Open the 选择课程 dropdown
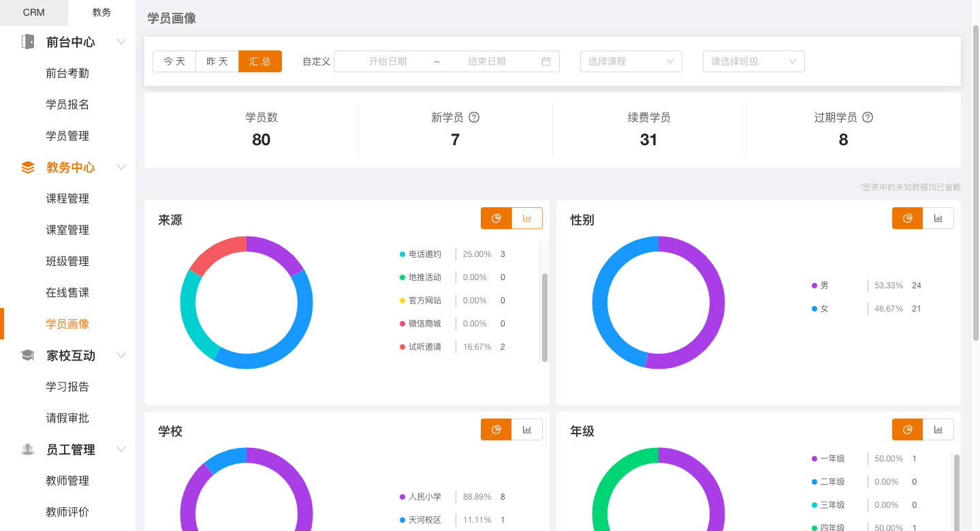Viewport: 980px width, 531px height. (631, 61)
